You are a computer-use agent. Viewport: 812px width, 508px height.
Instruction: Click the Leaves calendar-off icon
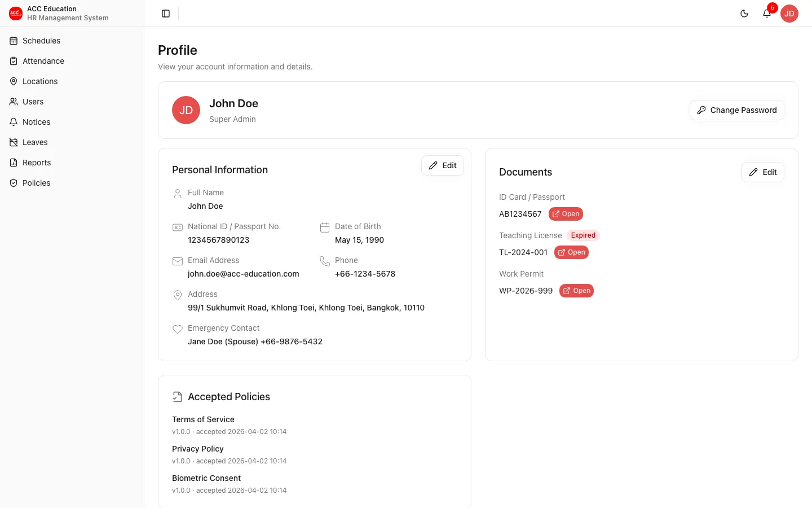coord(14,142)
